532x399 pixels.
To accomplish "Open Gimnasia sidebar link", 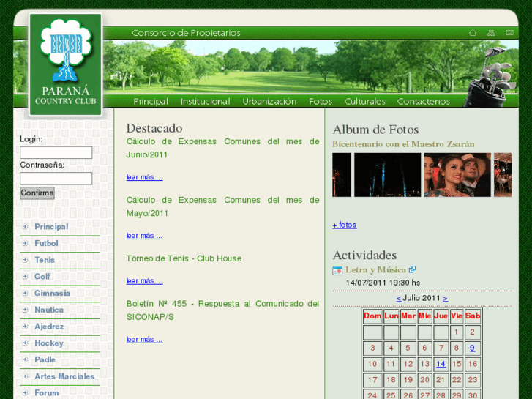I will pyautogui.click(x=52, y=293).
